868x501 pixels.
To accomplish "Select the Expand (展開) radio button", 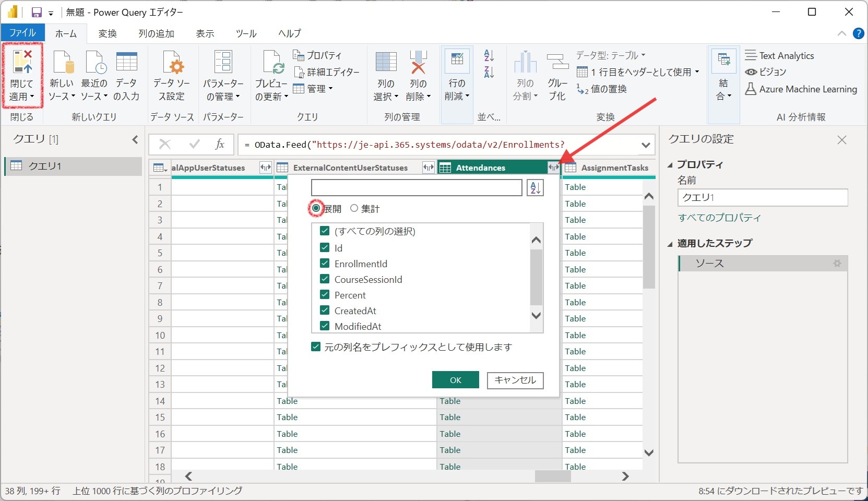I will (316, 208).
